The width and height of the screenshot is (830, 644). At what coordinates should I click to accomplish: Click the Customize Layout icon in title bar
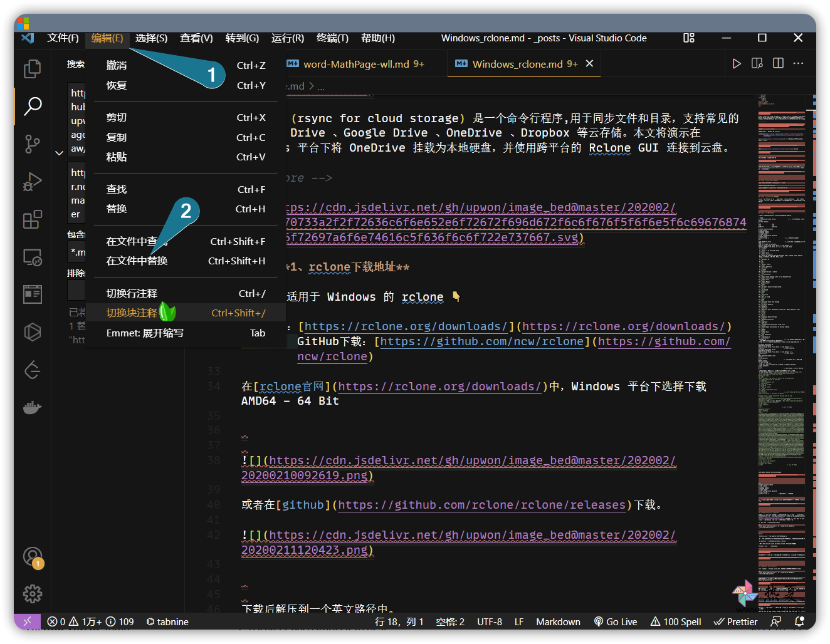(x=689, y=38)
